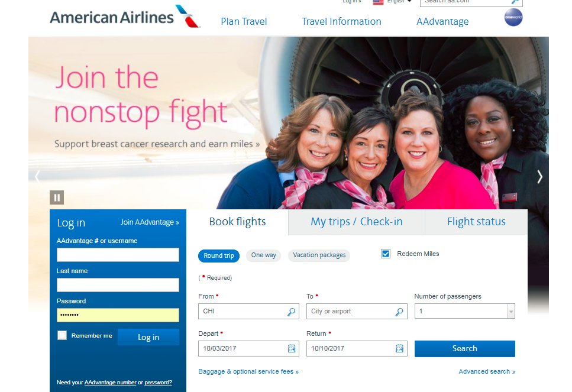
Task: Click the From airport lookup magnifier
Action: [x=292, y=312]
